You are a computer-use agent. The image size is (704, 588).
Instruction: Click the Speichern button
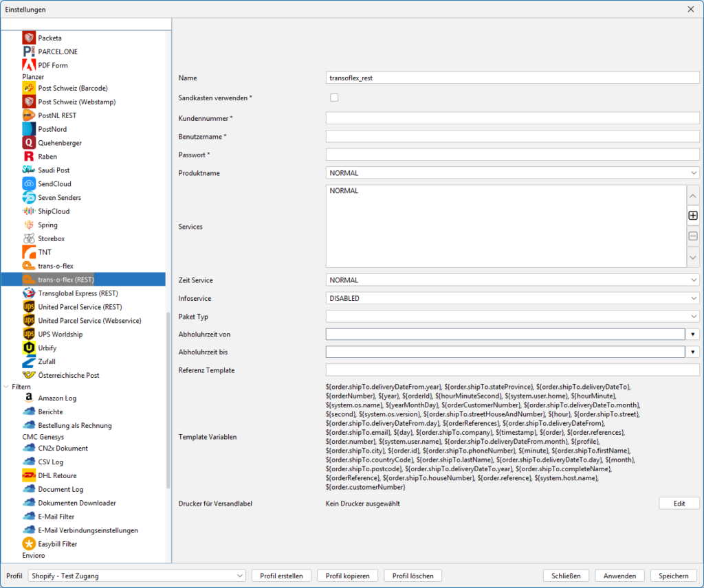[673, 576]
